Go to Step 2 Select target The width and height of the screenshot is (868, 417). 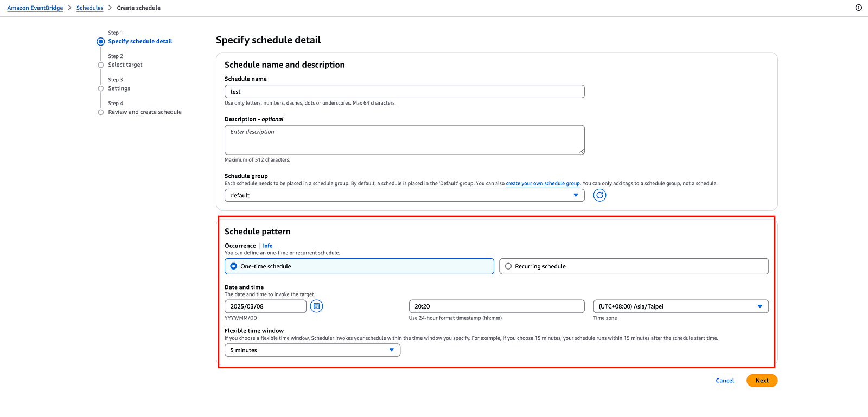click(x=125, y=65)
